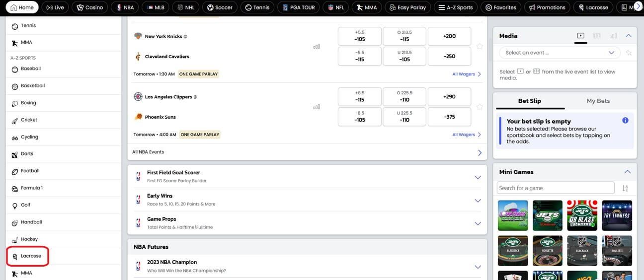Screen dimensions: 644x280
Task: Bet Over 213.5 at -115
Action: point(404,36)
